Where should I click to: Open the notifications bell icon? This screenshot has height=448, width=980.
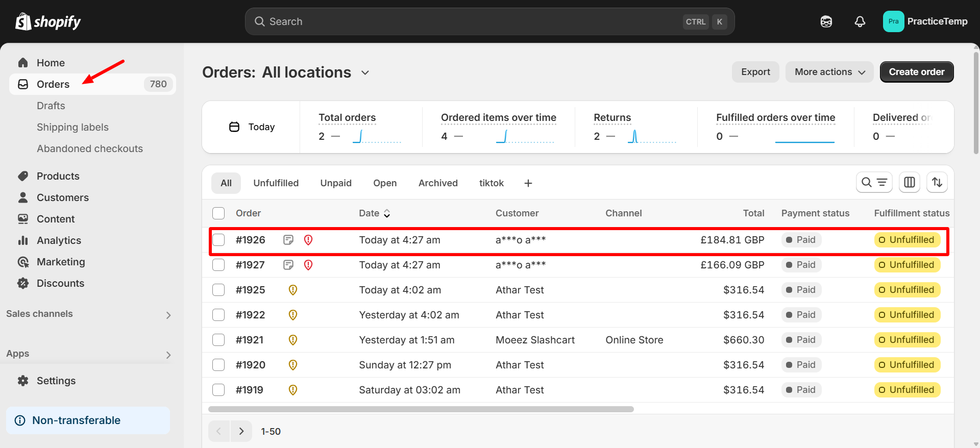(860, 21)
